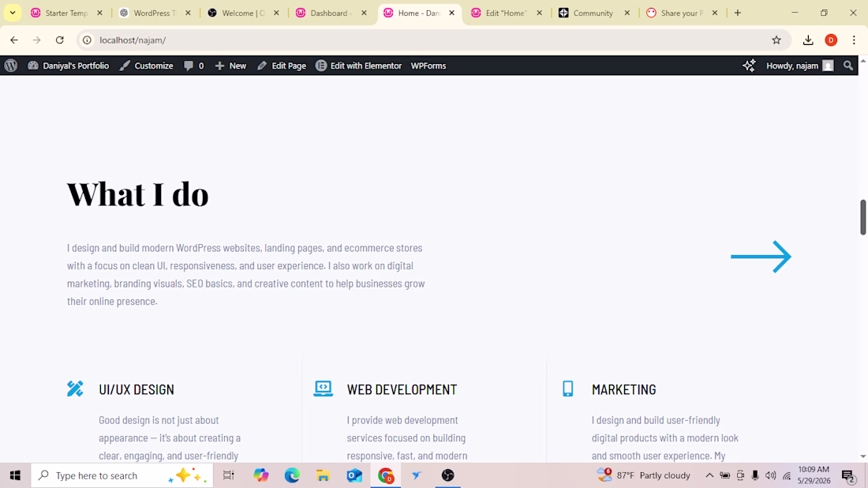The width and height of the screenshot is (868, 488).
Task: Open Outlook from the taskbar
Action: (354, 475)
